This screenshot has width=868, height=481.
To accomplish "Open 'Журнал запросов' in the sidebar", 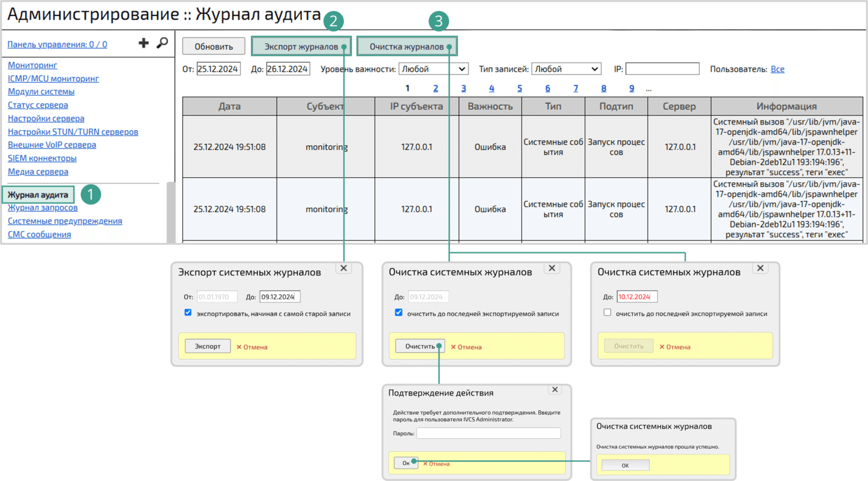I will click(x=43, y=208).
